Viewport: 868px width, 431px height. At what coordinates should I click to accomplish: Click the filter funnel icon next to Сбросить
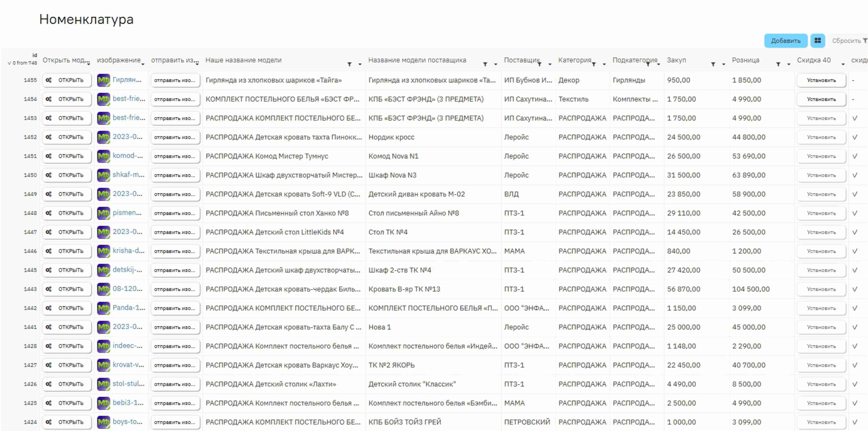[x=865, y=40]
